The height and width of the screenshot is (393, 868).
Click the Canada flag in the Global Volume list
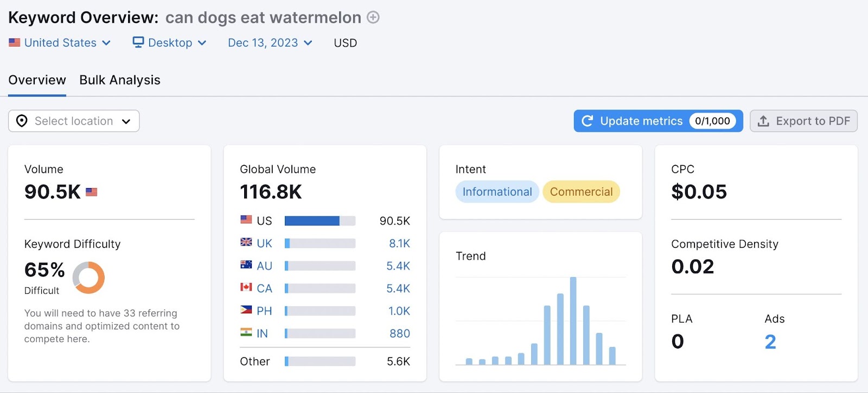click(246, 288)
